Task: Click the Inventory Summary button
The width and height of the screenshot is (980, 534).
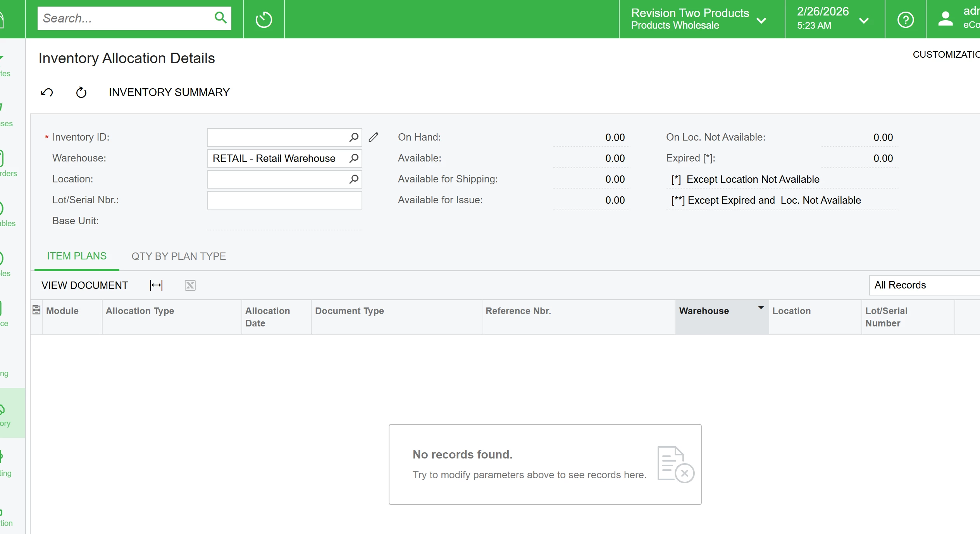Action: [x=169, y=92]
